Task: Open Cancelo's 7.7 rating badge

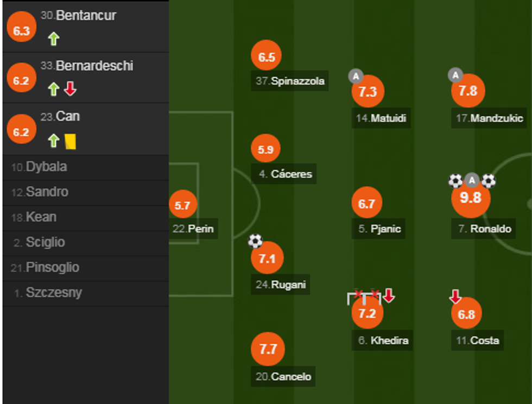Action: tap(268, 349)
